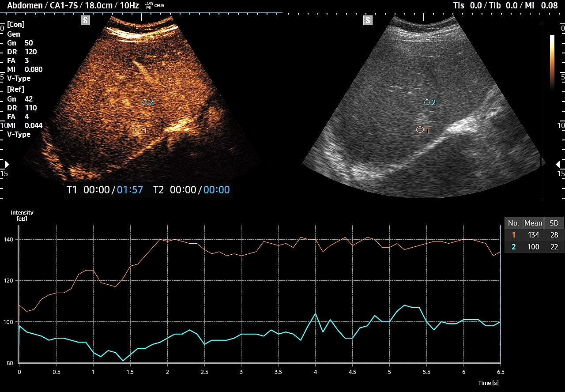Select orange ROI circle 1 on contrast image

click(138, 130)
